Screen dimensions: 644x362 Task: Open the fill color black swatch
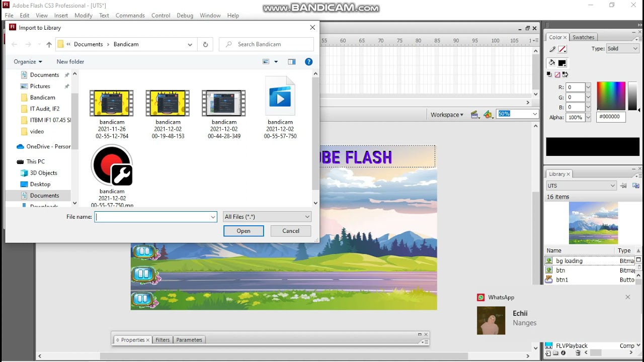[562, 63]
